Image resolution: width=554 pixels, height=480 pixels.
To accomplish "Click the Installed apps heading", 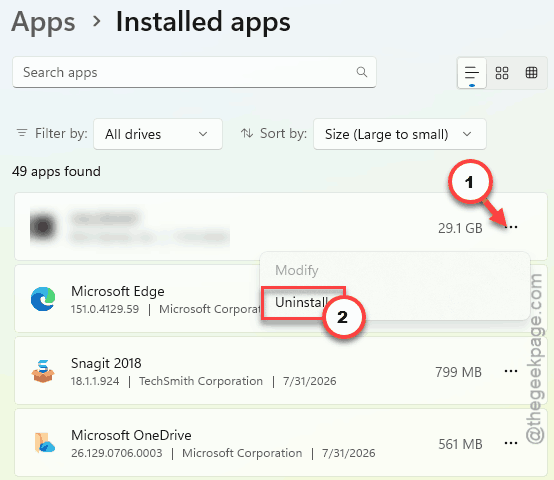I will pos(203,22).
